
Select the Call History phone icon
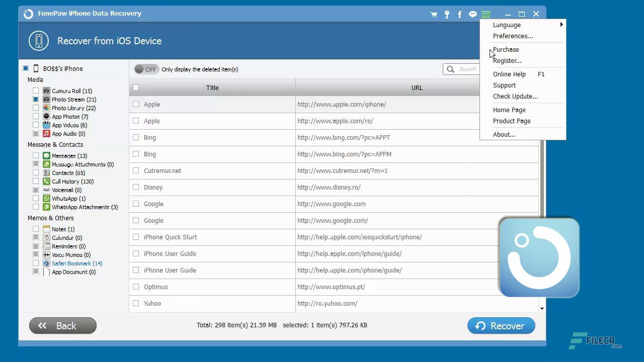click(46, 182)
